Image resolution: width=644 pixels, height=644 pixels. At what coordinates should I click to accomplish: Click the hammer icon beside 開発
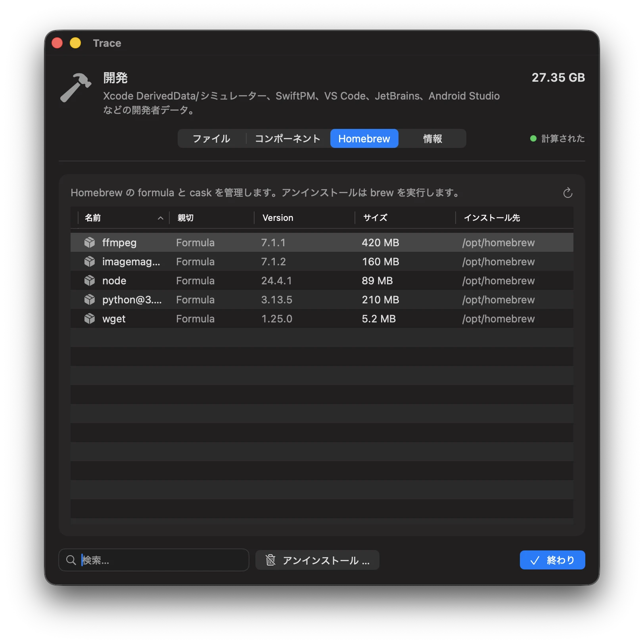[x=76, y=88]
